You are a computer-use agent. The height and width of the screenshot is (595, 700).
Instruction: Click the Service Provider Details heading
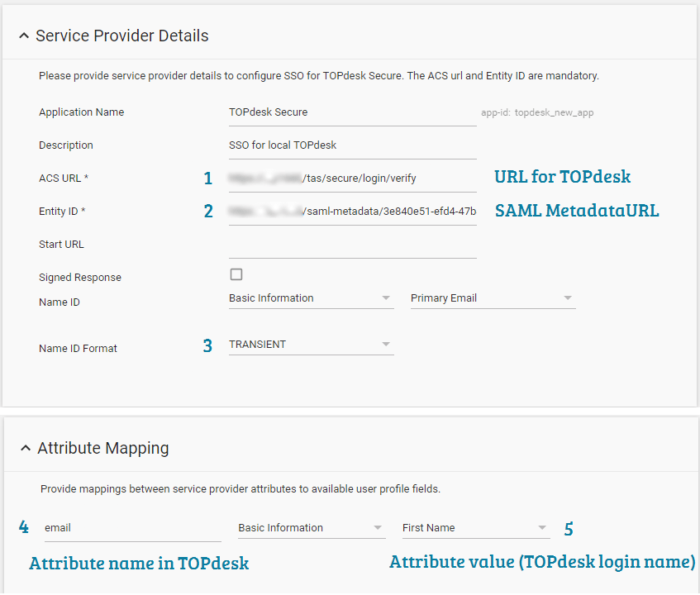(x=121, y=36)
